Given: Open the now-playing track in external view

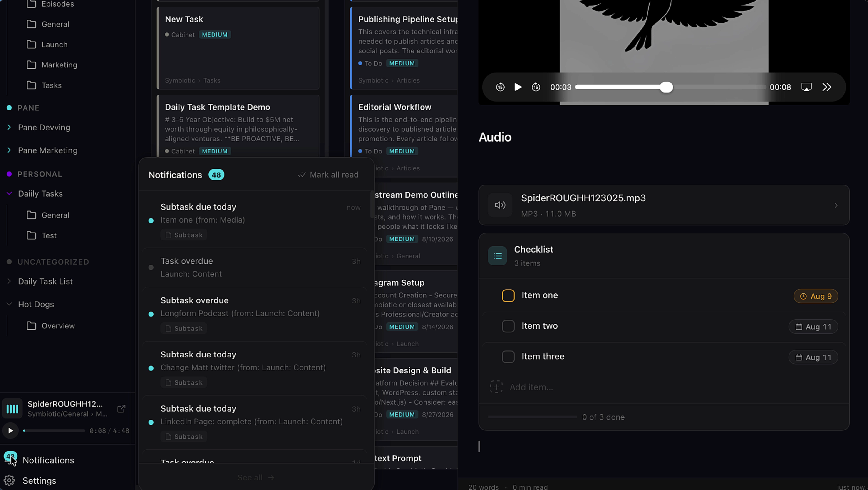Looking at the screenshot, I should coord(121,409).
